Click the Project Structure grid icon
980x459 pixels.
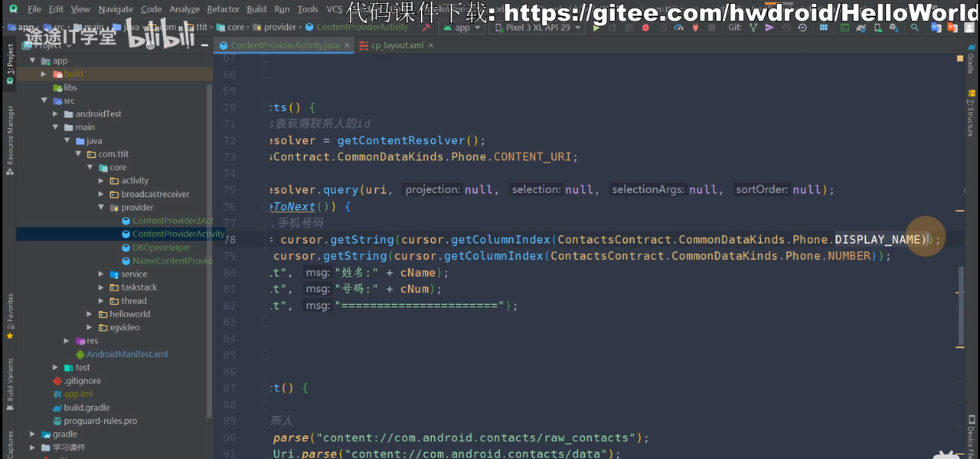pyautogui.click(x=824, y=28)
